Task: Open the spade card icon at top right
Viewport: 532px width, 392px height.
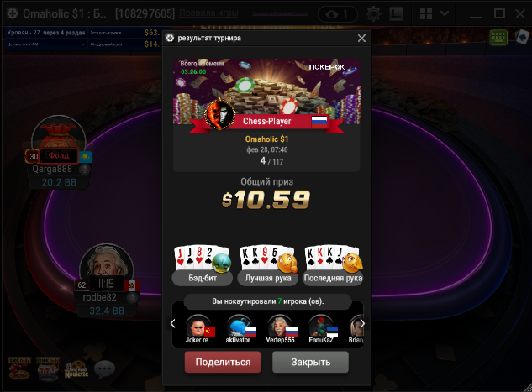Action: (521, 37)
